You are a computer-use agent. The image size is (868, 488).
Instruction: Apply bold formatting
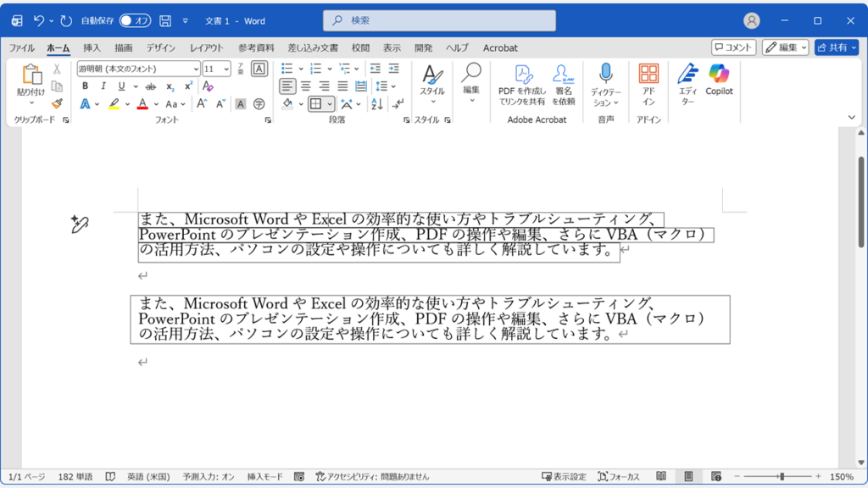[86, 85]
